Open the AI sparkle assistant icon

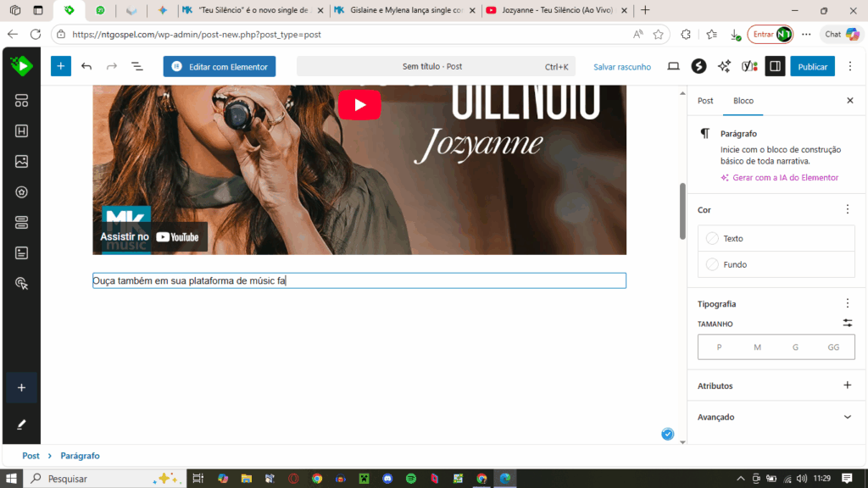724,66
